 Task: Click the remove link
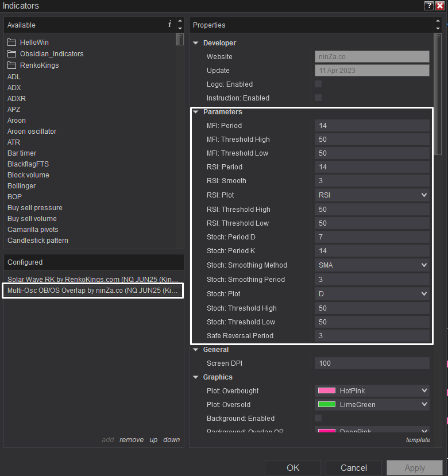coord(132,440)
